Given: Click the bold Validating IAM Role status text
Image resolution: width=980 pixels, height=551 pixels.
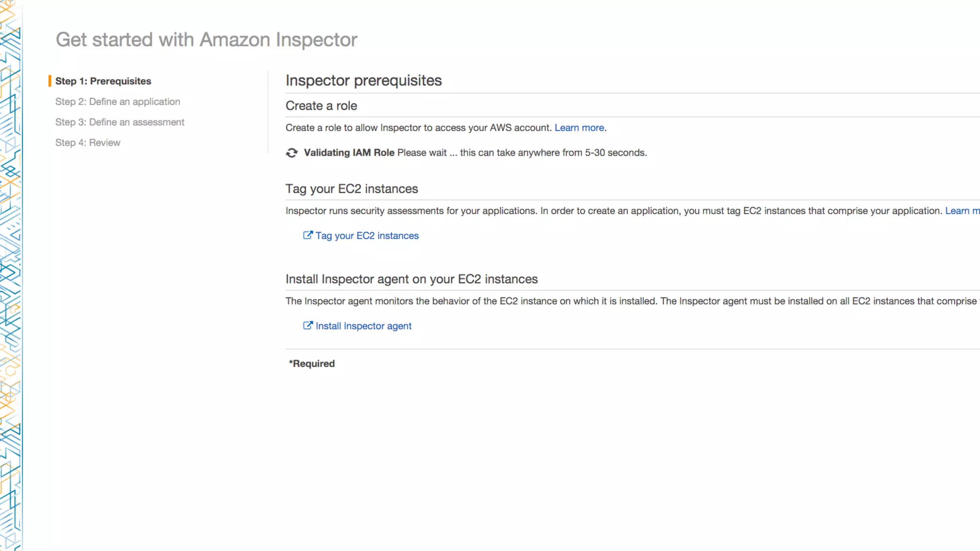Looking at the screenshot, I should tap(349, 153).
